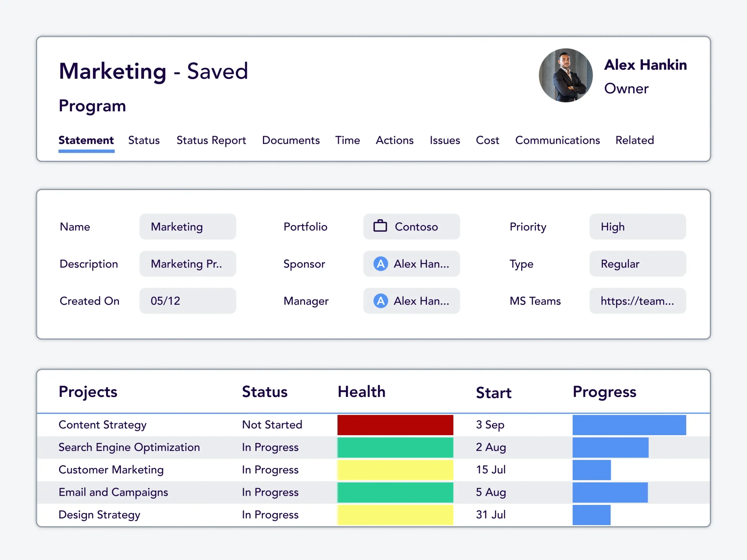Click the red health bar for Content Strategy
The width and height of the screenshot is (747, 560).
(x=395, y=425)
